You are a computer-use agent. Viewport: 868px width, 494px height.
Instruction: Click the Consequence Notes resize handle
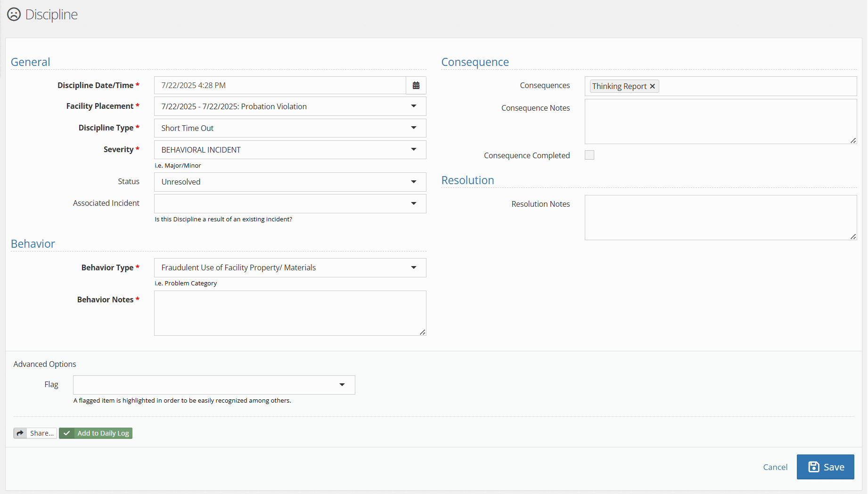(853, 140)
